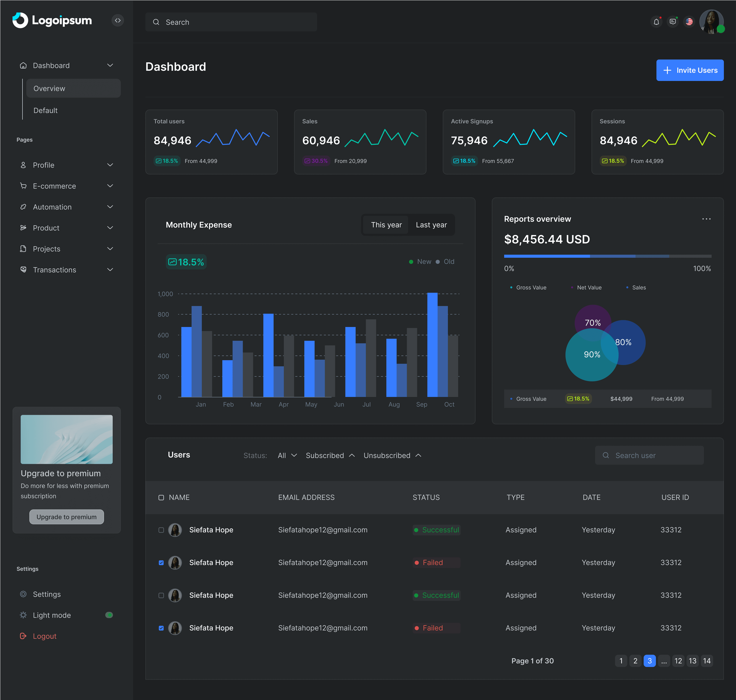Collapse sidebar with the code-bracket toggle icon
This screenshot has width=736, height=700.
[x=118, y=21]
